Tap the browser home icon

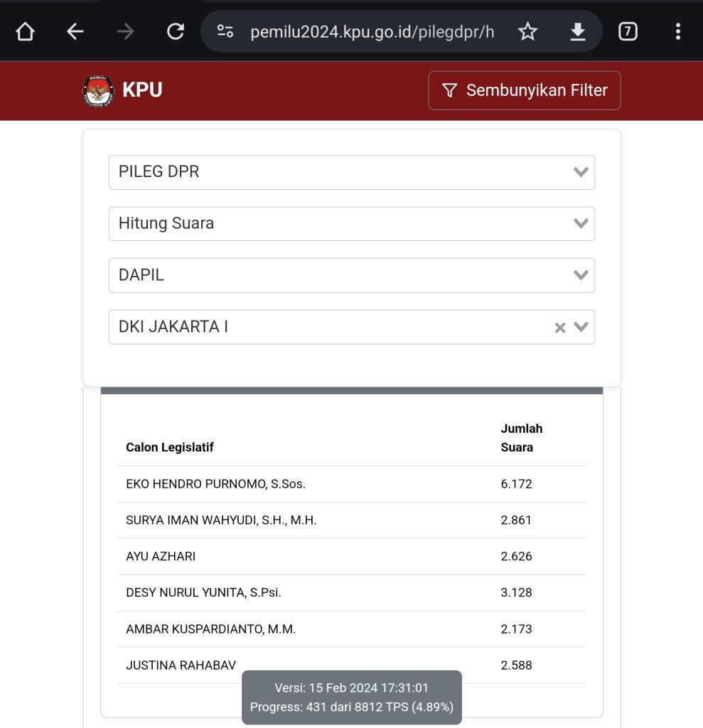tap(25, 31)
